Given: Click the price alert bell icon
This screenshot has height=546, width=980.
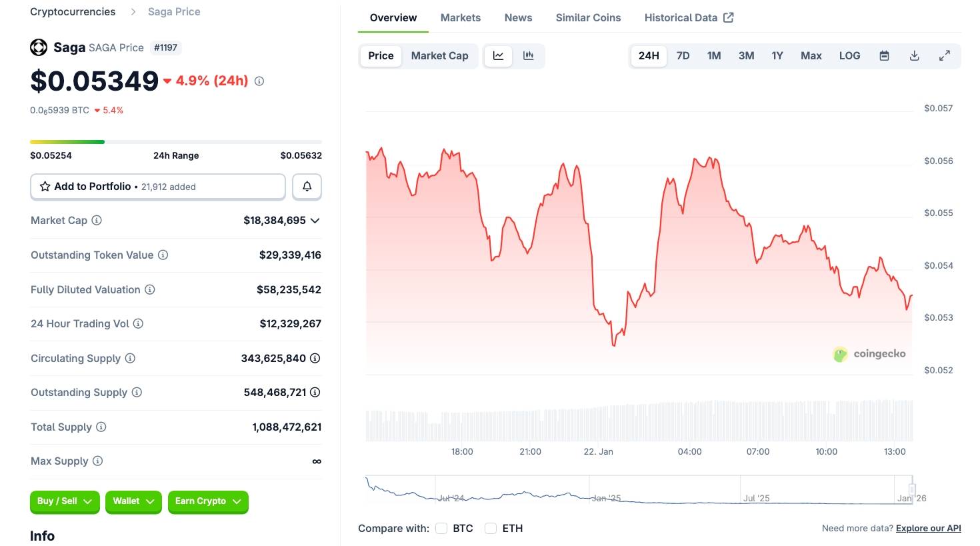Looking at the screenshot, I should (307, 186).
